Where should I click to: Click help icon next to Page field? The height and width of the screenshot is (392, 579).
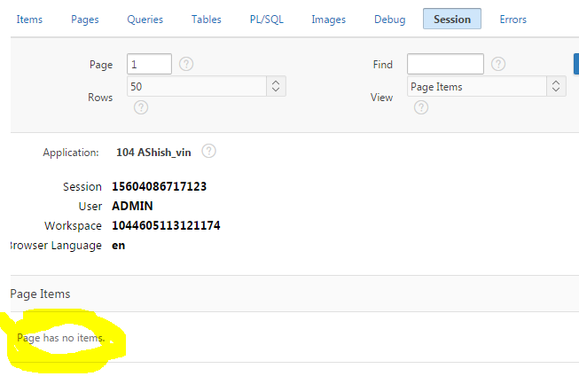(186, 64)
